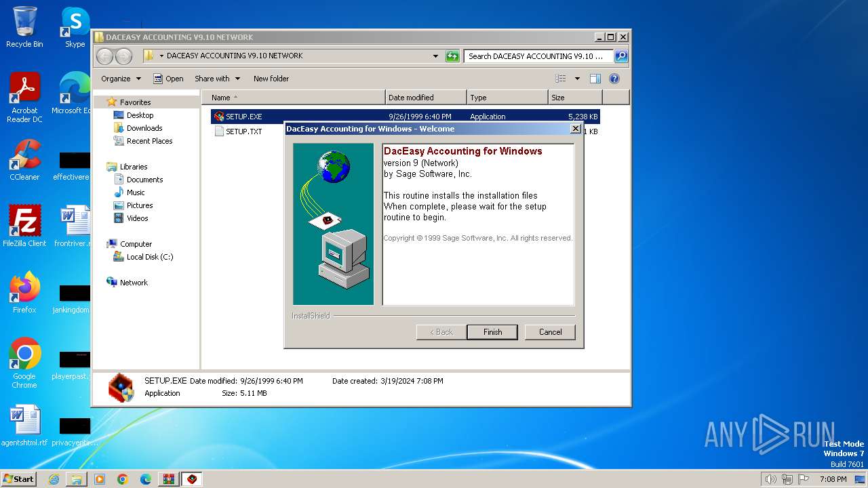This screenshot has height=488, width=868.
Task: Click Cancel in the DacEasy setup dialog
Action: tap(550, 332)
